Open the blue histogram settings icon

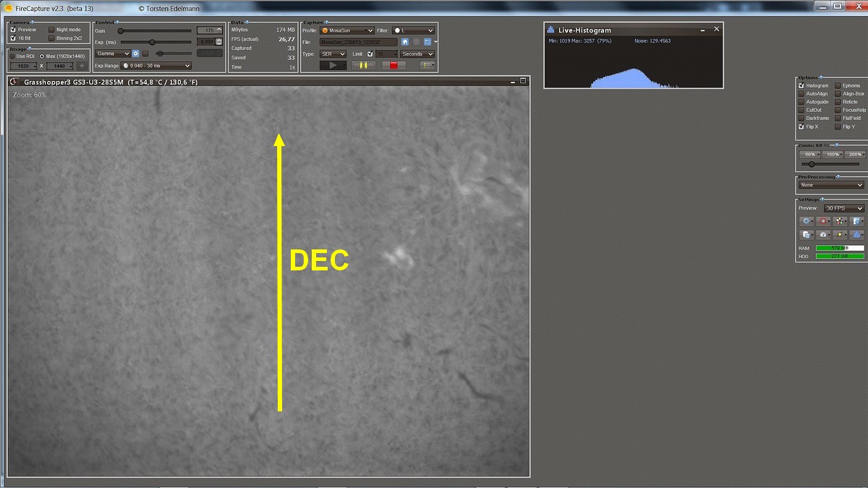[x=856, y=235]
